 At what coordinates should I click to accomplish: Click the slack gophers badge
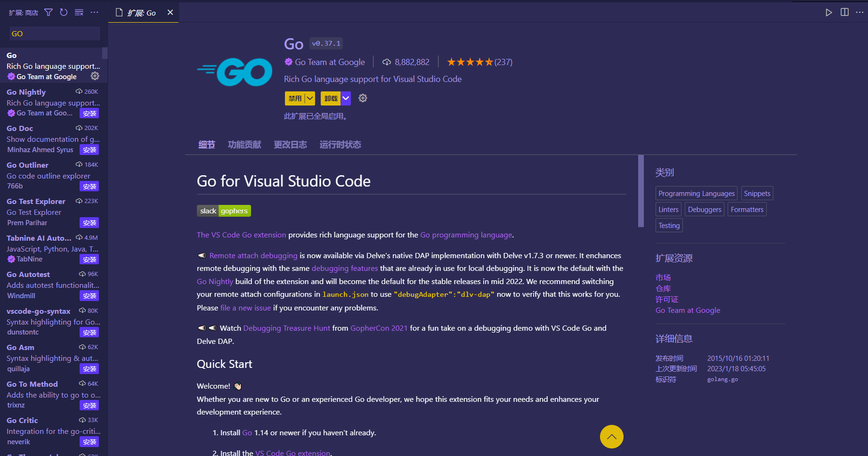[224, 211]
